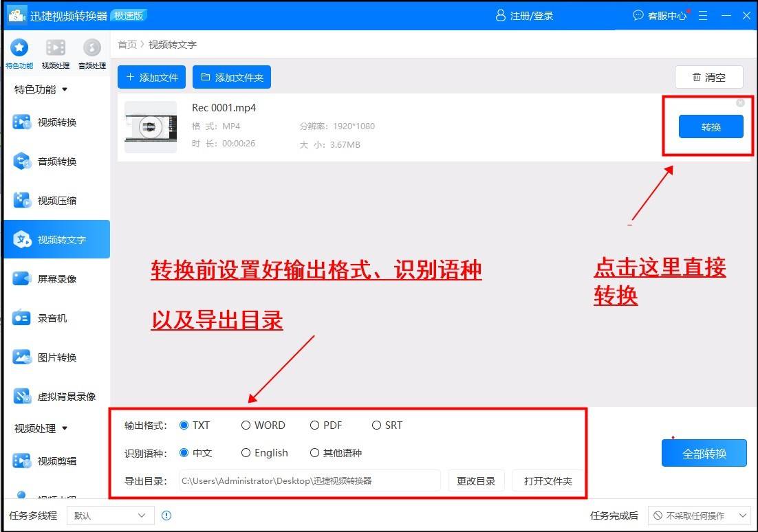Open 屏幕录像 in the sidebar
Viewport: 758px width, 532px height.
pyautogui.click(x=56, y=279)
